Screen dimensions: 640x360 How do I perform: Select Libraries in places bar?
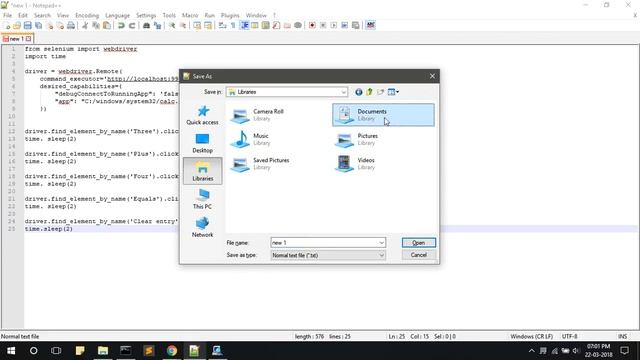pyautogui.click(x=202, y=171)
